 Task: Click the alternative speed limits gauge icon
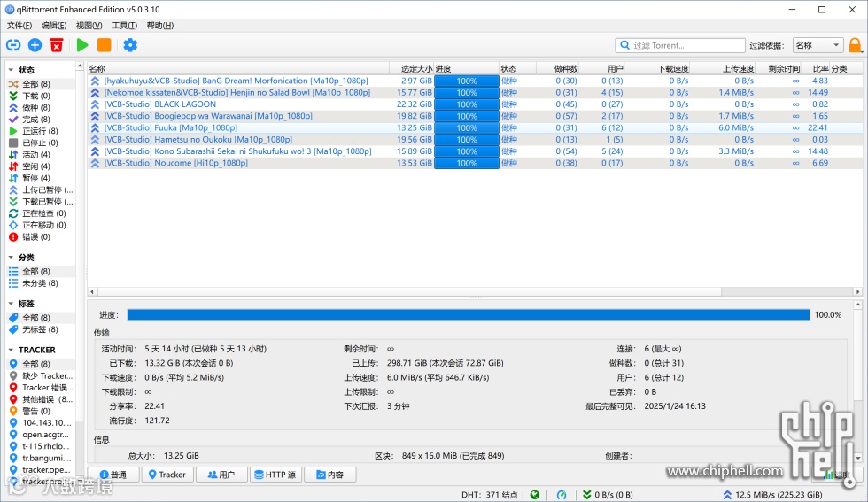click(x=562, y=495)
